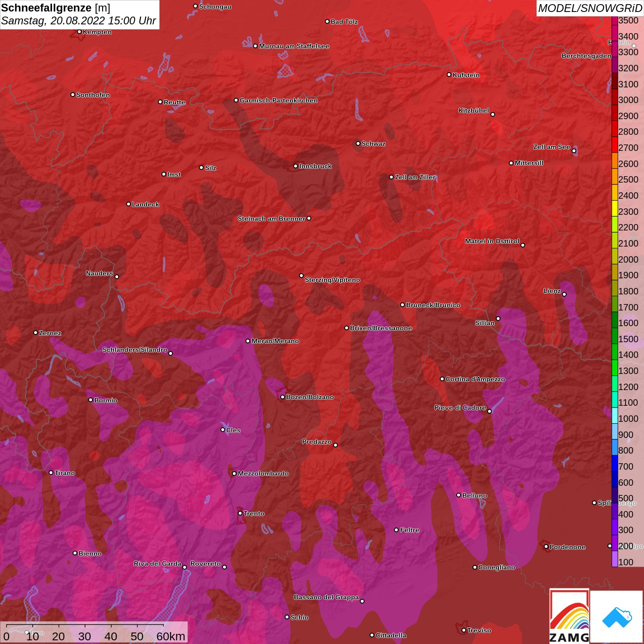Click the Schwaz label

(x=374, y=144)
